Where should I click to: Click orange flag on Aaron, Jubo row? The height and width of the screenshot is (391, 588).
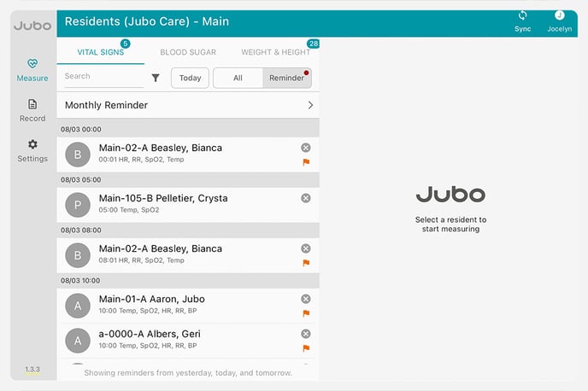(306, 313)
